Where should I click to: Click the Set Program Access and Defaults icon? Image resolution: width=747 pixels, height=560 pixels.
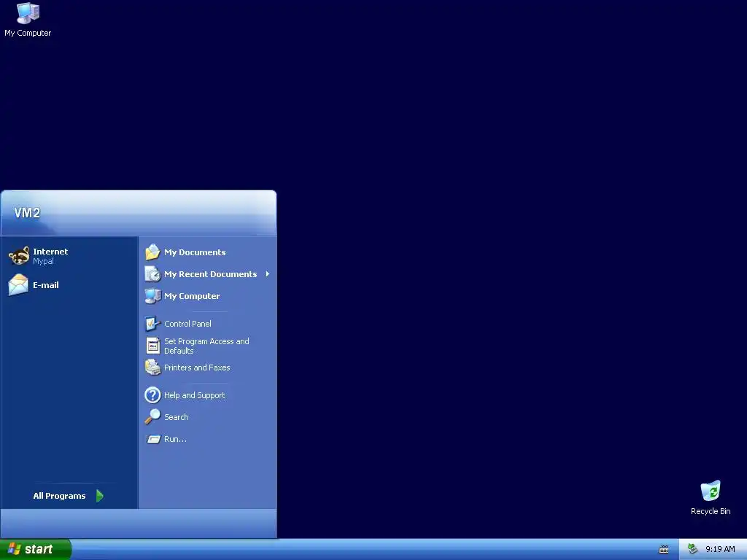(153, 346)
